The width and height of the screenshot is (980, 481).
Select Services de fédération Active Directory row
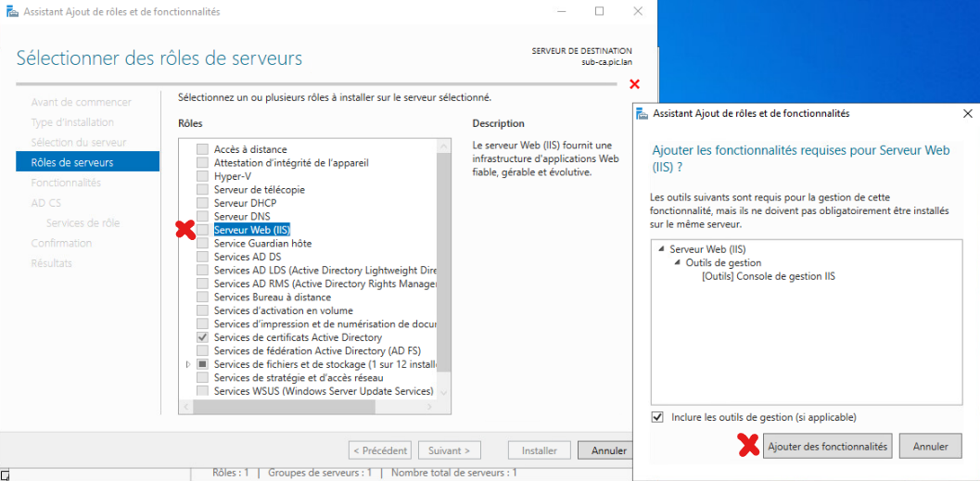[316, 350]
